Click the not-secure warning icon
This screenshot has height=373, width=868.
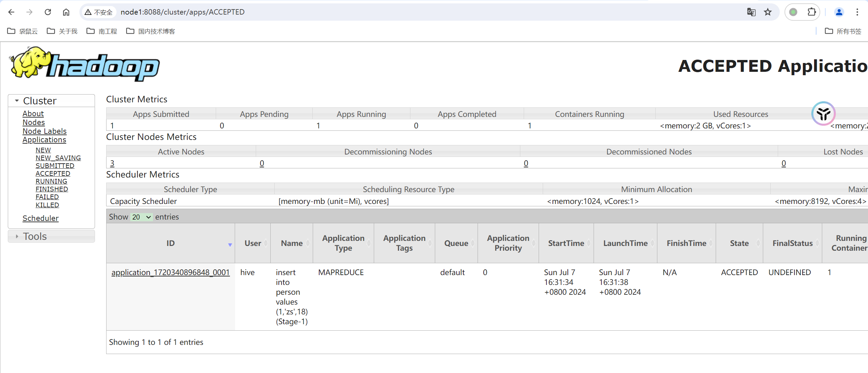(x=88, y=12)
